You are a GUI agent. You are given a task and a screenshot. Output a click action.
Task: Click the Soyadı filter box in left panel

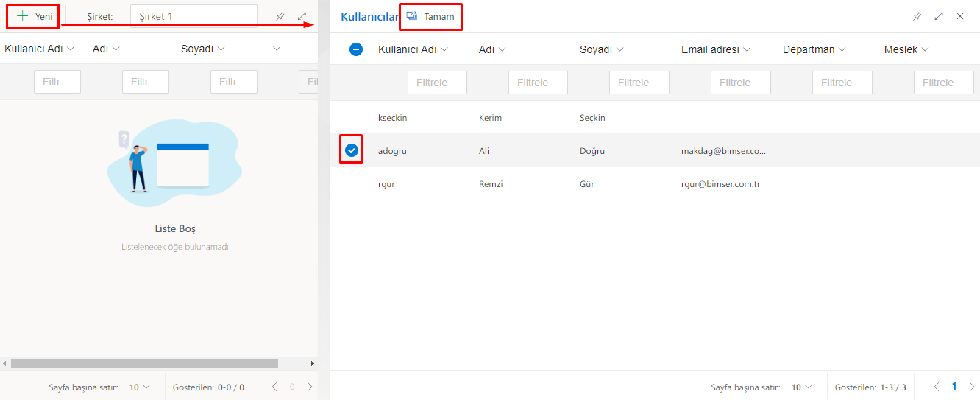coord(234,82)
